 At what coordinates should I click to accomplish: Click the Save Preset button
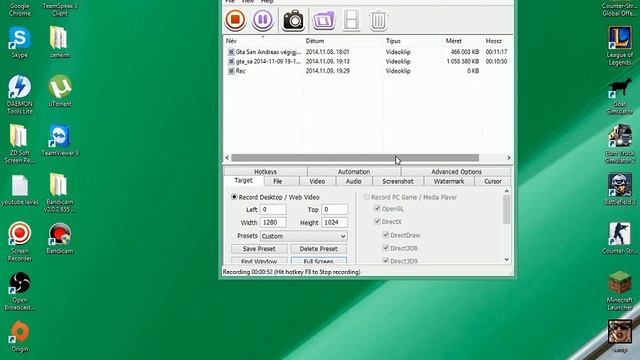point(259,249)
